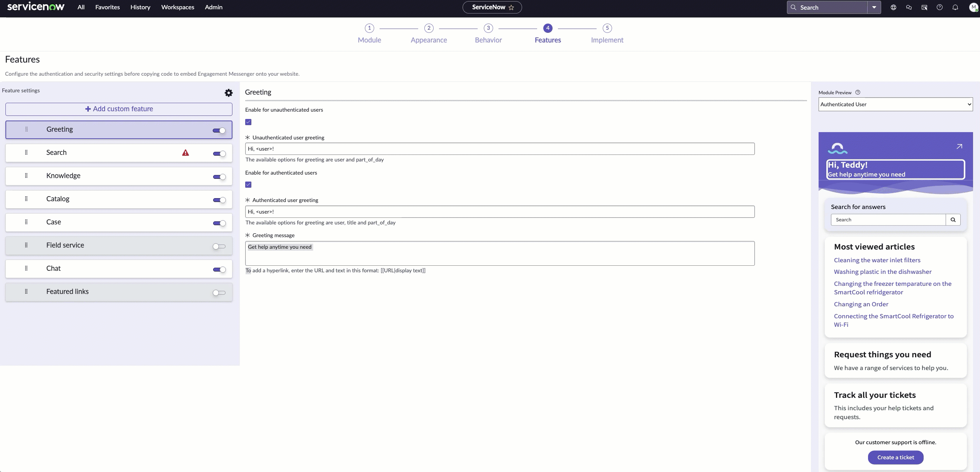Image resolution: width=980 pixels, height=472 pixels.
Task: Click the Greeting row drag handle
Action: click(26, 129)
